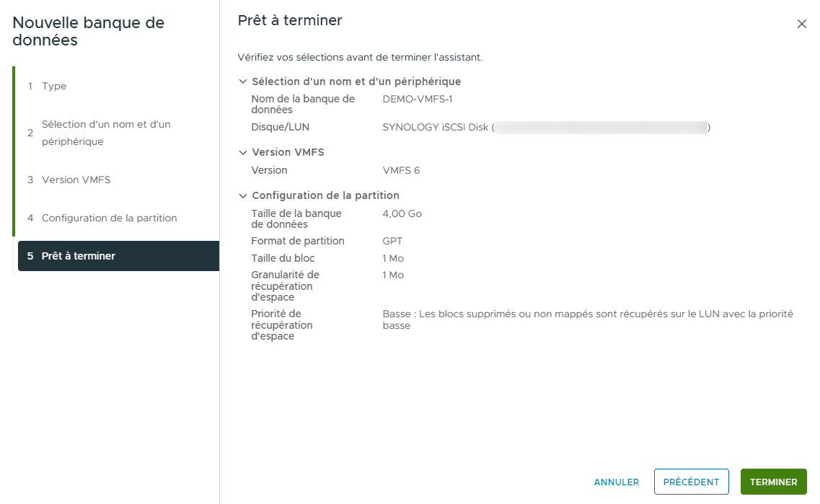Select the 'VMFS 6' version value
The width and height of the screenshot is (820, 504).
pyautogui.click(x=401, y=170)
